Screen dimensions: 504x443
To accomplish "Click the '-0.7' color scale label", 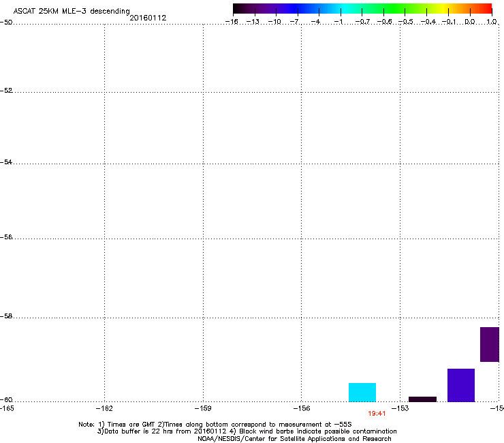I will [x=362, y=22].
